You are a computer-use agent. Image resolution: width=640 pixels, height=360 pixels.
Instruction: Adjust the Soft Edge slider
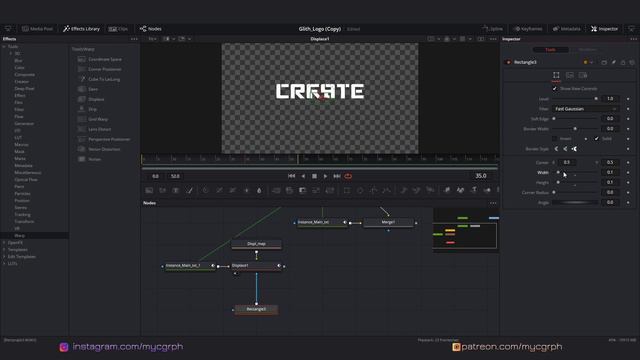575,119
